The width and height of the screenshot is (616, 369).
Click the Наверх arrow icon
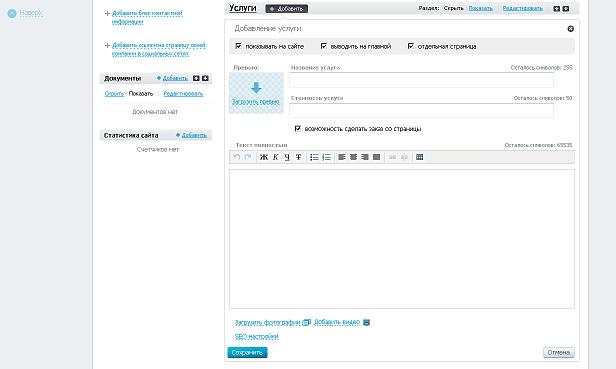[12, 13]
